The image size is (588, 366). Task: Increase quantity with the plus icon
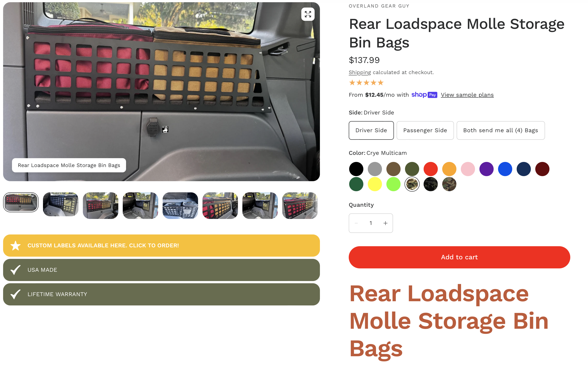pyautogui.click(x=386, y=223)
